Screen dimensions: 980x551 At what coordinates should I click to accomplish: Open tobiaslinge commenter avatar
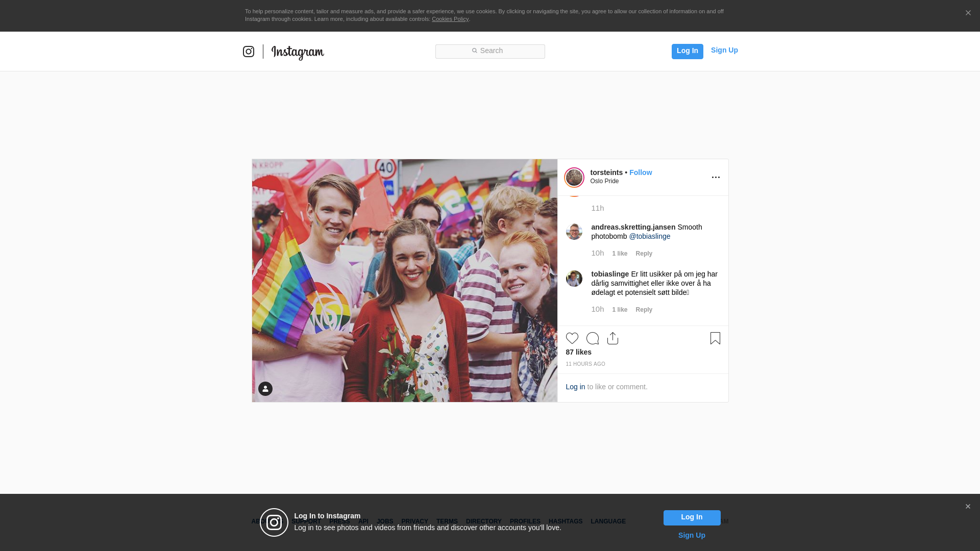click(x=574, y=279)
